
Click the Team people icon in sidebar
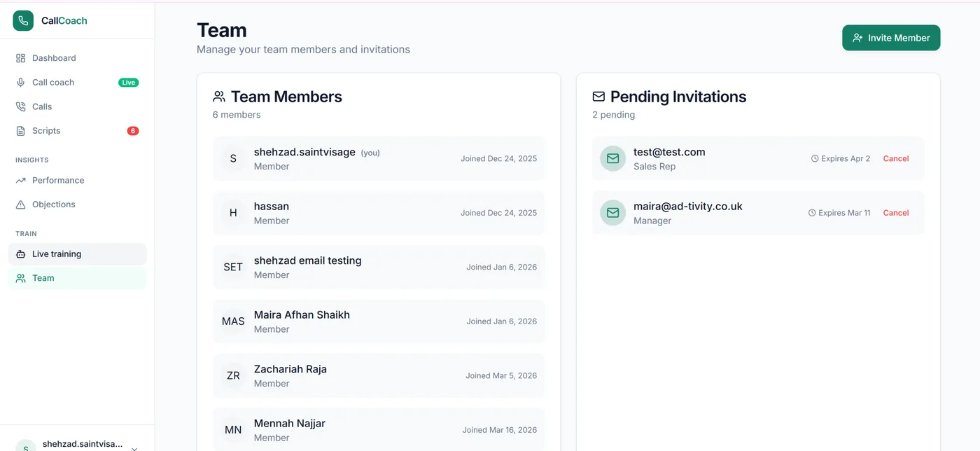coord(20,278)
